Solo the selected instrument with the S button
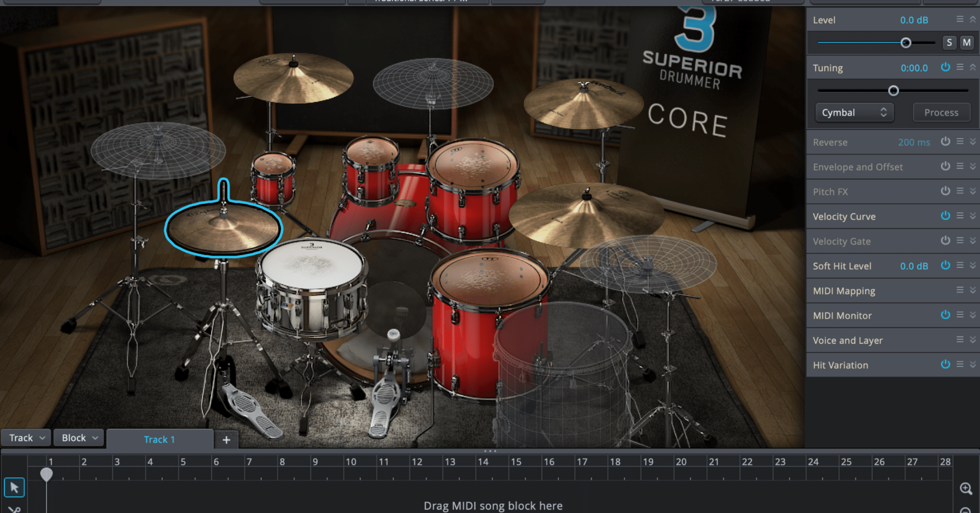Image resolution: width=980 pixels, height=513 pixels. [x=949, y=43]
